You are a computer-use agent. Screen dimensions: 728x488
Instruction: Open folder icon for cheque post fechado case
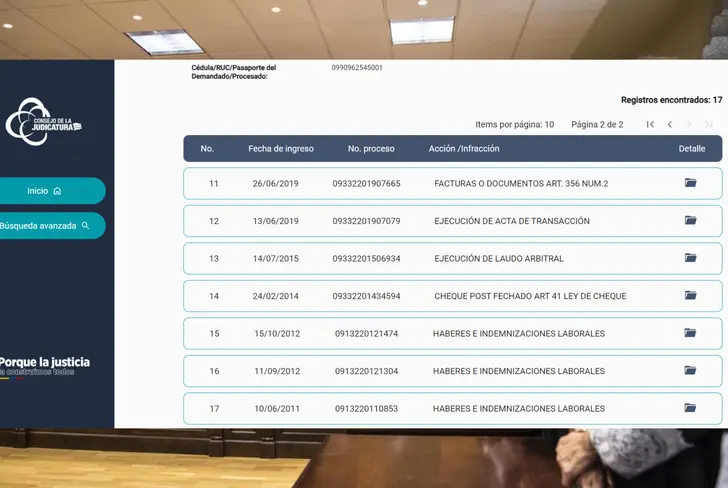pos(690,296)
